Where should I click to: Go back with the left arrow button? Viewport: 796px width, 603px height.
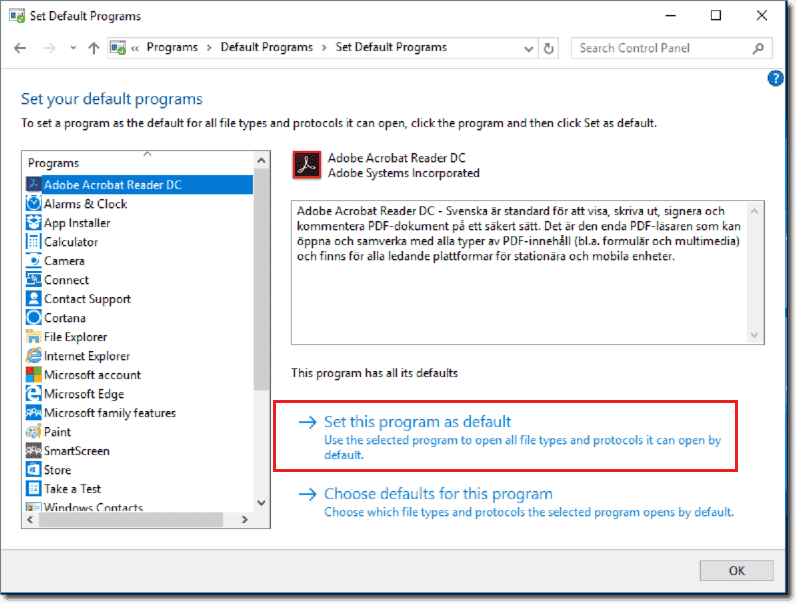pos(20,48)
